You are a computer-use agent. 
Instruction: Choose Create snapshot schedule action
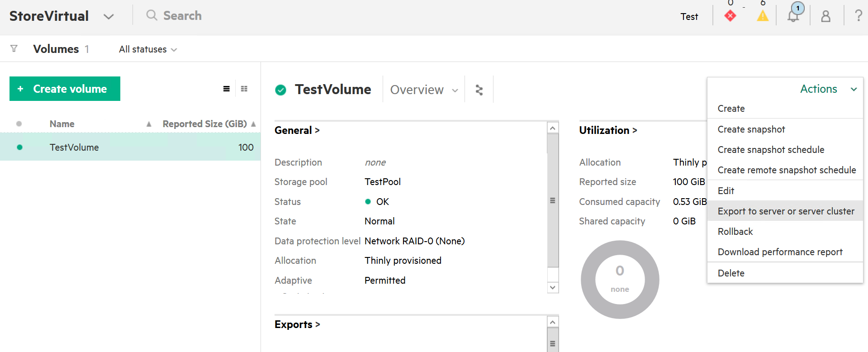click(x=785, y=150)
